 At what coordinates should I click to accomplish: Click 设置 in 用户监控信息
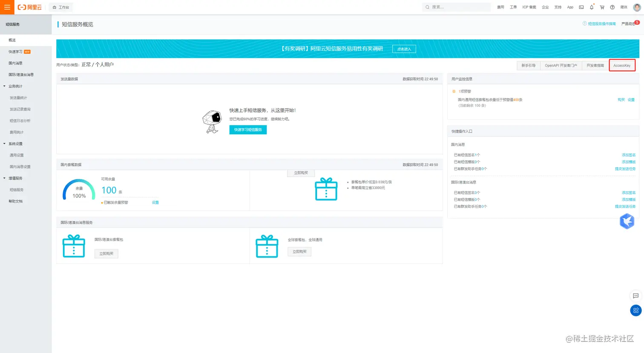pos(631,100)
